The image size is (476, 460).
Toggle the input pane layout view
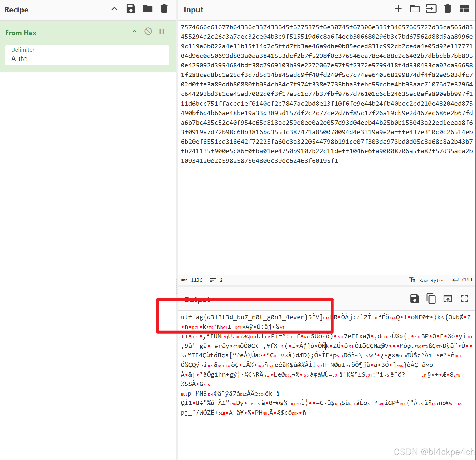tap(464, 8)
